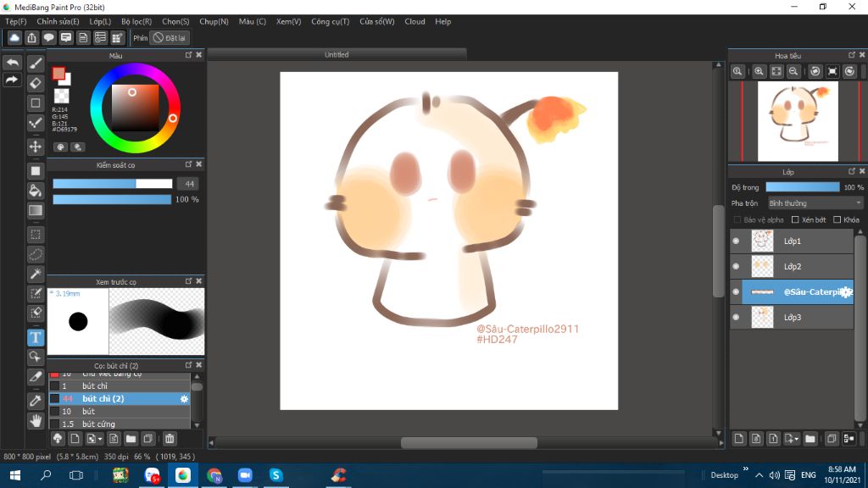Toggle the Bảo vệ alpha checkbox

click(x=737, y=219)
